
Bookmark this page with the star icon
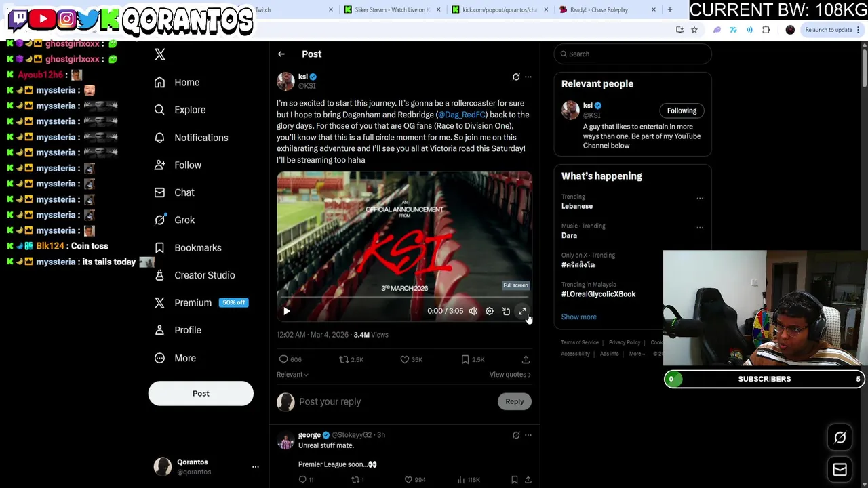point(694,30)
